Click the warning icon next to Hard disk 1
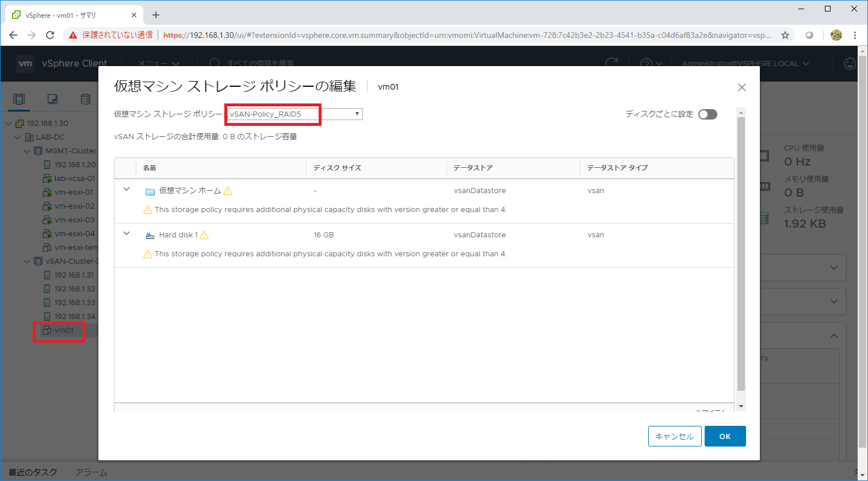This screenshot has width=868, height=481. 204,235
